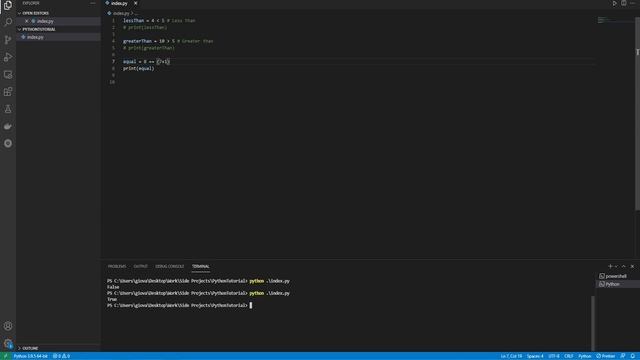Open the circular icon below Docker
Screen dimensions: 640x360
pos(8,143)
